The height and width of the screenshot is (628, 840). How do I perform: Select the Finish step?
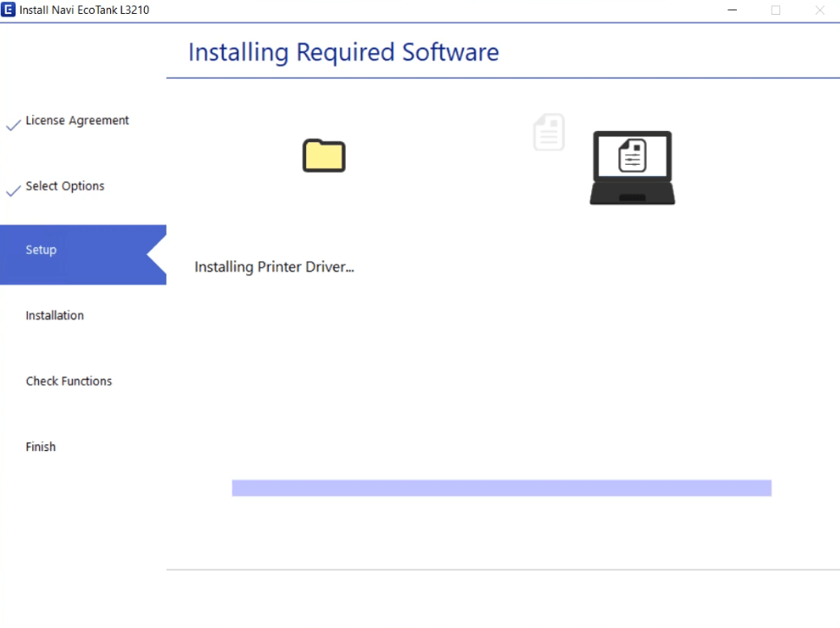[41, 447]
